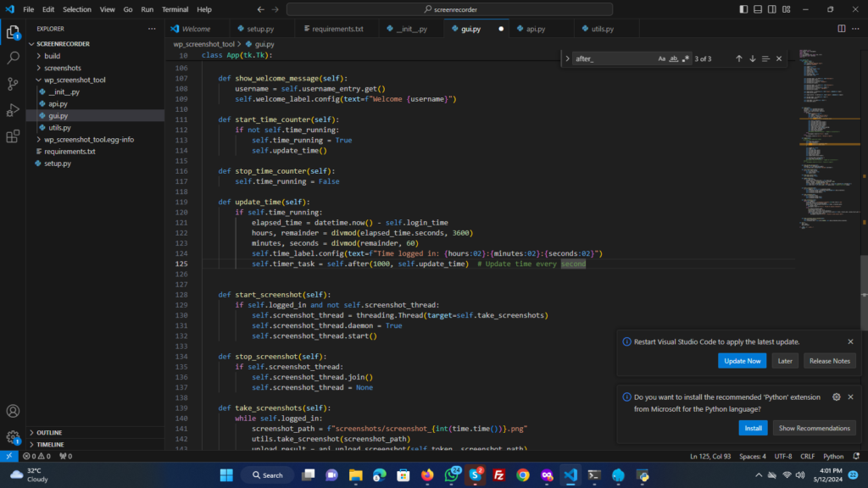This screenshot has height=488, width=868.
Task: Toggle Match Case in find widget
Action: pyautogui.click(x=662, y=58)
